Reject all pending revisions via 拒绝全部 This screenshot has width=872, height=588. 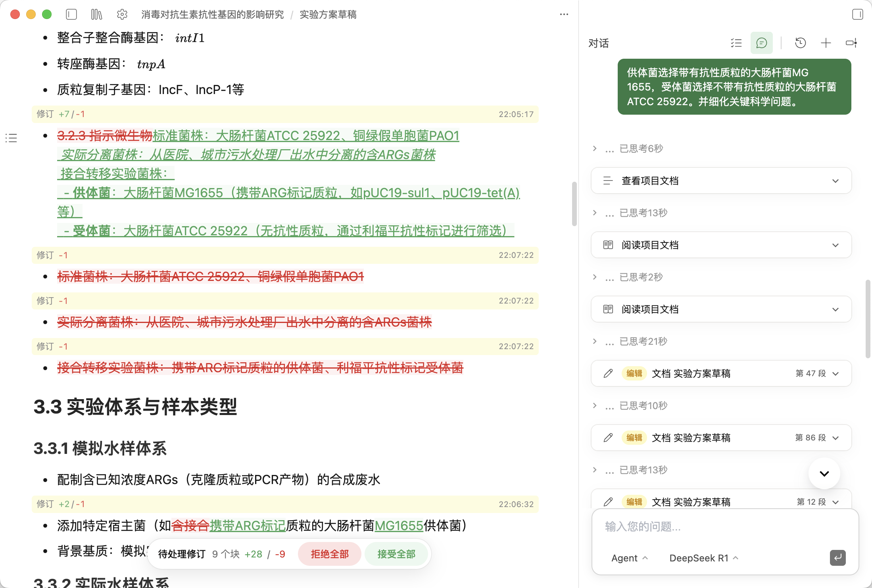[329, 554]
